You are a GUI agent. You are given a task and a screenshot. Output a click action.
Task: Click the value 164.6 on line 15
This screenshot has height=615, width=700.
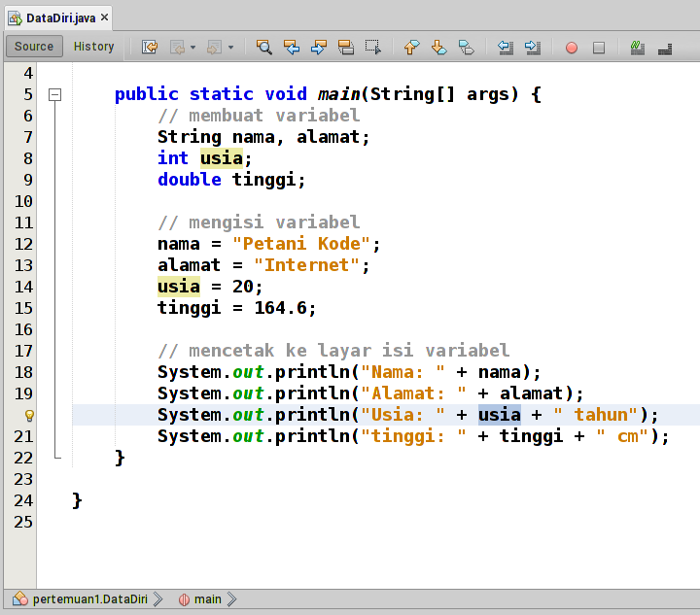click(281, 308)
